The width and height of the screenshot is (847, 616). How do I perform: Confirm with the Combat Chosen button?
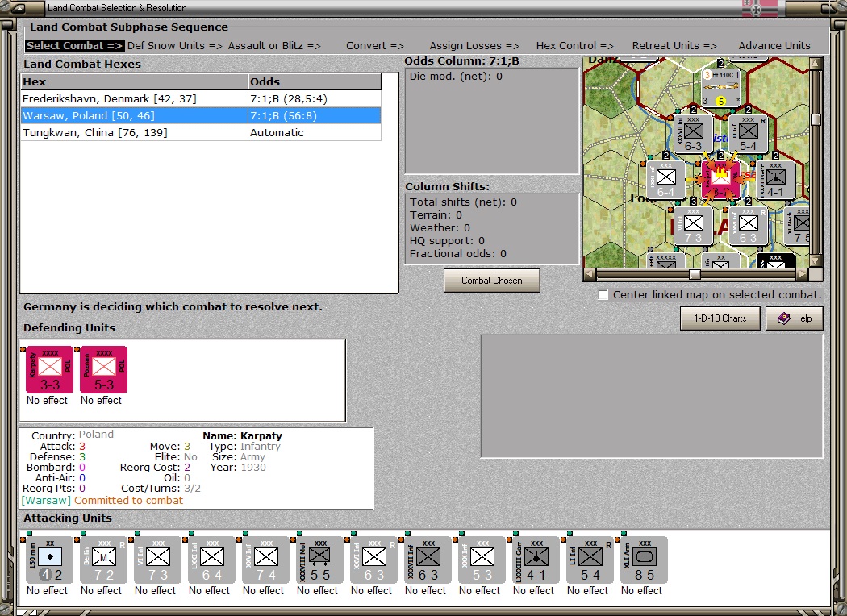(491, 281)
